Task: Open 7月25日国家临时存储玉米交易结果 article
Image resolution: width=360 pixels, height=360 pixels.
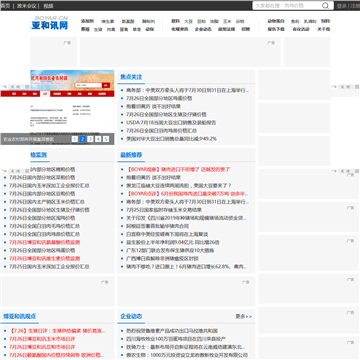Action: point(164,210)
